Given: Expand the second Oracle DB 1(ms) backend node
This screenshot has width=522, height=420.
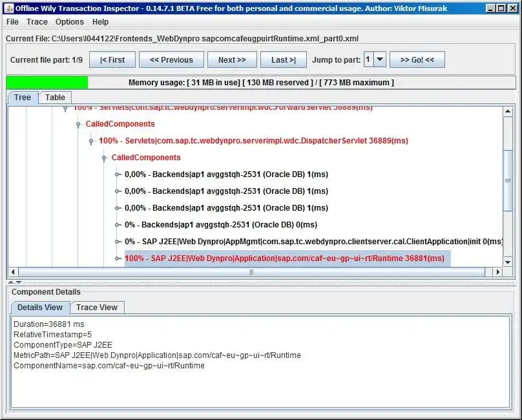Looking at the screenshot, I should coord(117,191).
